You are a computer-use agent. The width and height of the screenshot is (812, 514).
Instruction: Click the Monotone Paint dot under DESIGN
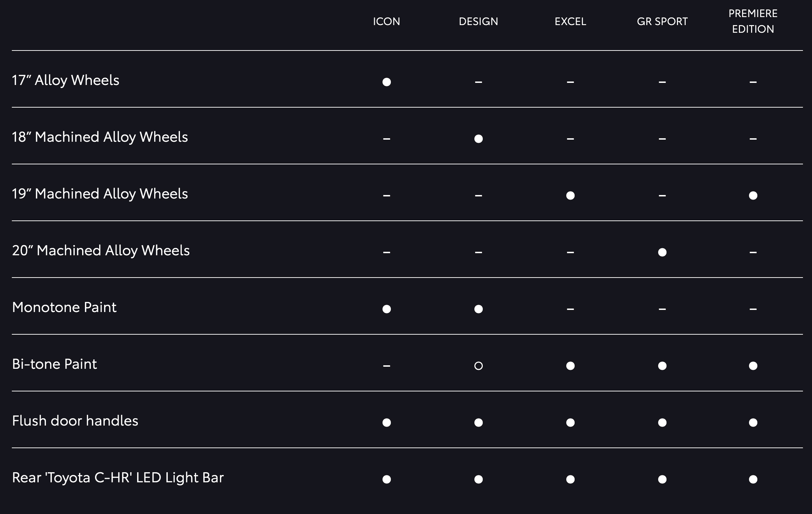478,309
